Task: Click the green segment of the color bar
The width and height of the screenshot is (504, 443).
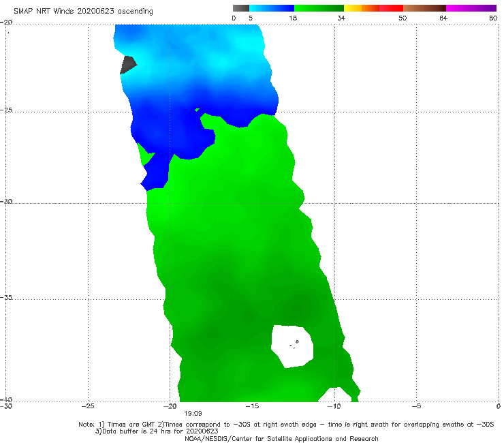Action: click(x=319, y=8)
